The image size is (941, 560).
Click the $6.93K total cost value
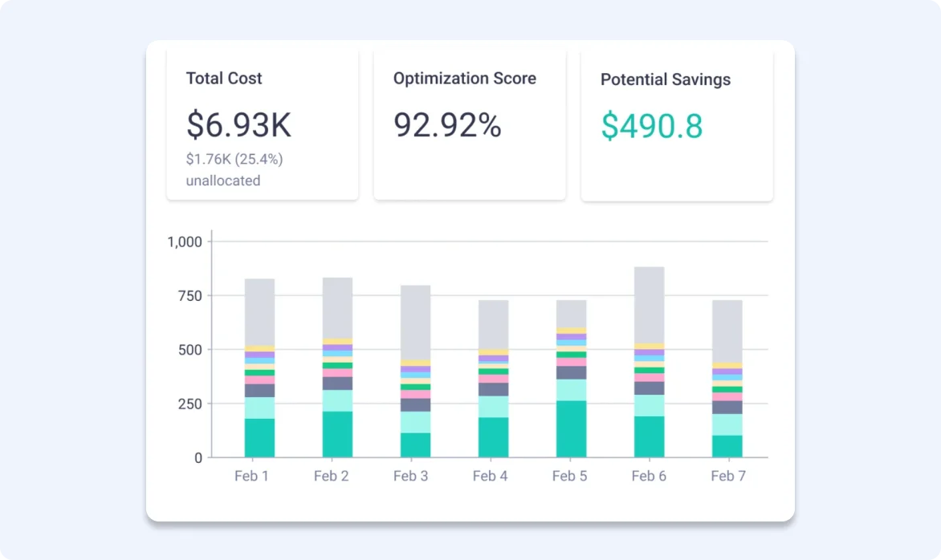[x=238, y=125]
